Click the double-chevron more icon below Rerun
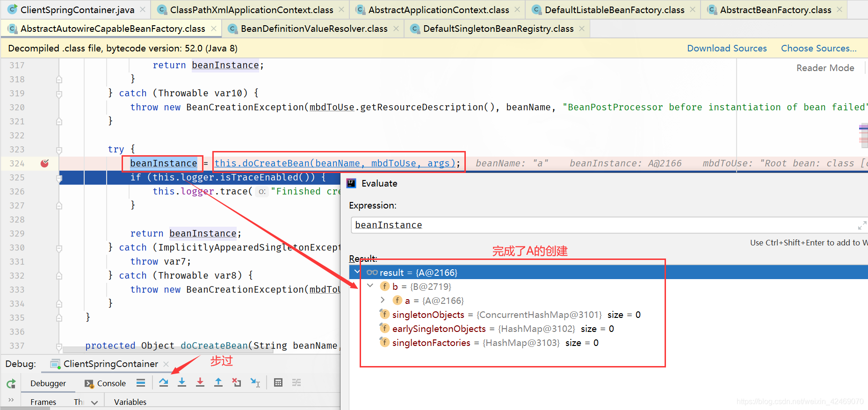 click(11, 400)
